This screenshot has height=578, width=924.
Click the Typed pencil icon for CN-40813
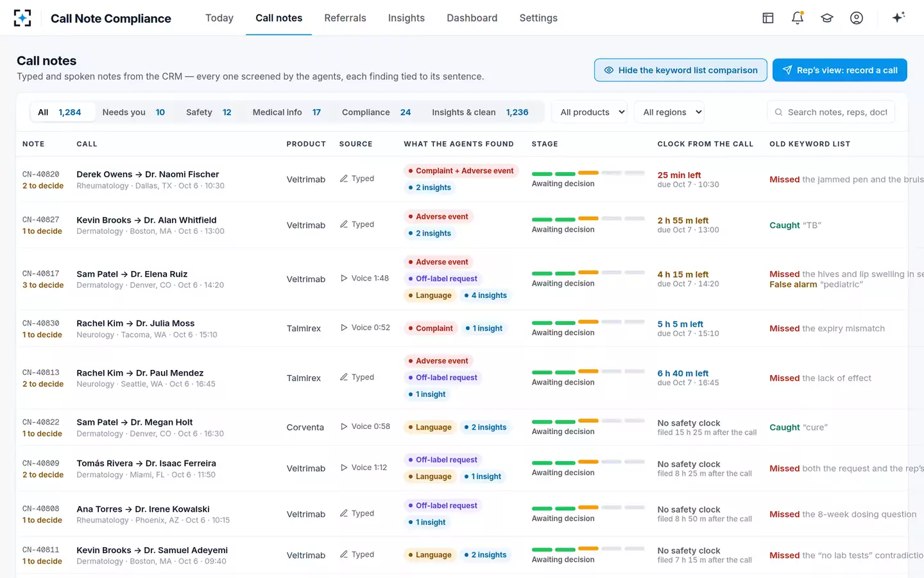point(344,377)
